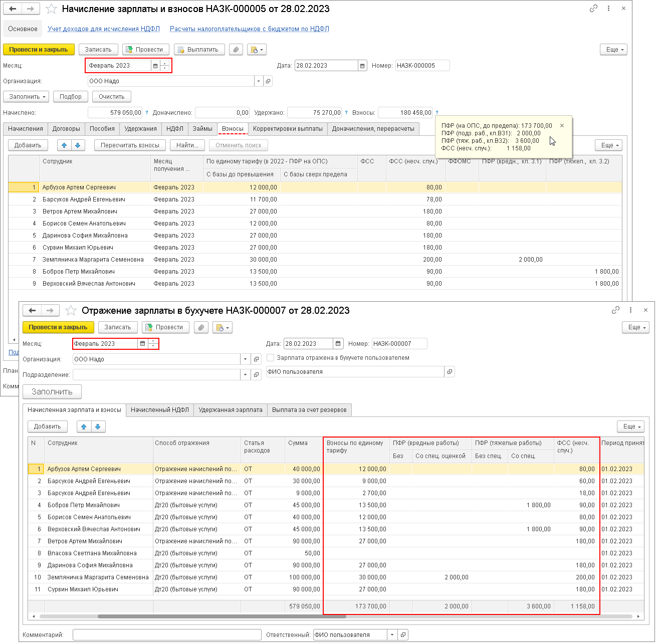Expand Организация dropdown in Отражение зарплаты

point(245,359)
